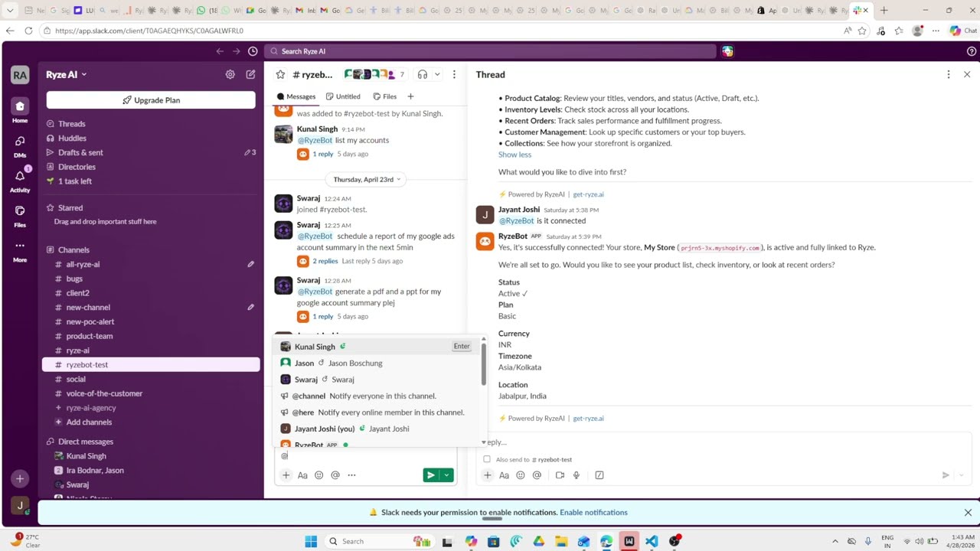Image resolution: width=980 pixels, height=551 pixels.
Task: Open Windows Start menu
Action: pos(311,541)
